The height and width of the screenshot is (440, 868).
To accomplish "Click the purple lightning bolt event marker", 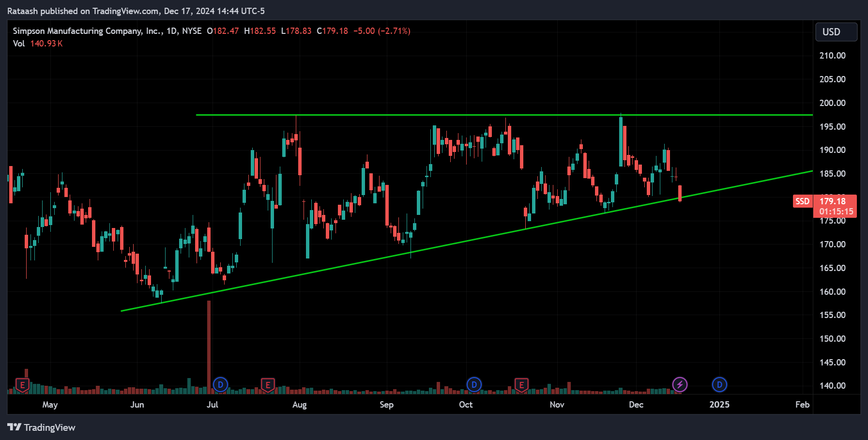I will click(x=680, y=385).
